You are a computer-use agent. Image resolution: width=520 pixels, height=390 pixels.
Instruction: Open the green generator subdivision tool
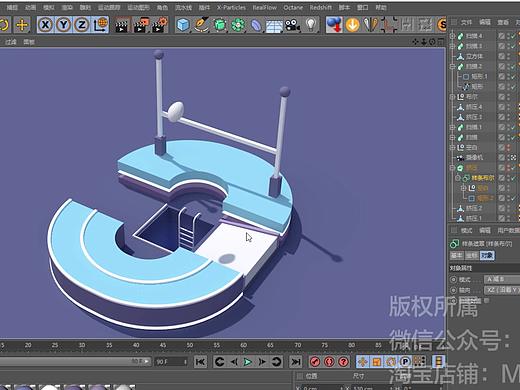point(220,25)
